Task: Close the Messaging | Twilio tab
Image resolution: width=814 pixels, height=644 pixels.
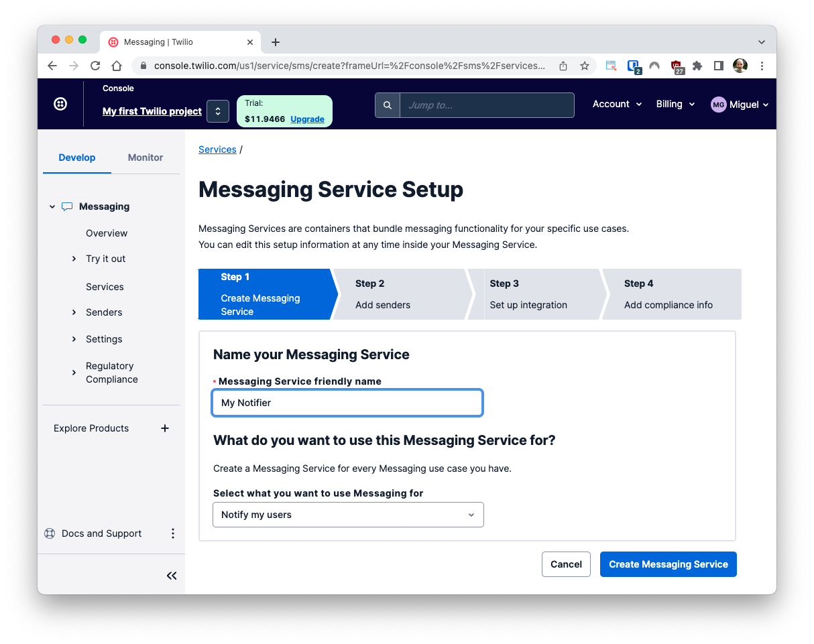Action: (x=250, y=42)
